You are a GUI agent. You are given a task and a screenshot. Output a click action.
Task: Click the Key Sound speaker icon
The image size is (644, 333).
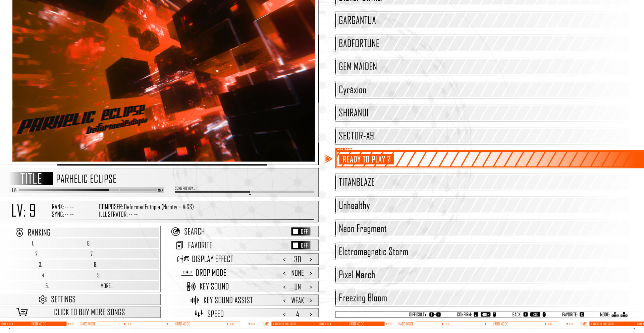(x=191, y=286)
